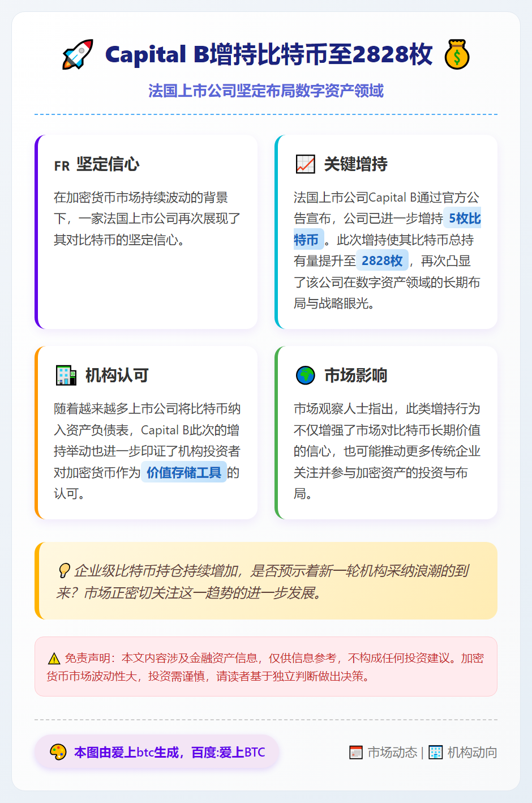Image resolution: width=532 pixels, height=803 pixels.
Task: Click the text 在加密货币市场持续波动的背景
Action: pyautogui.click(x=141, y=197)
